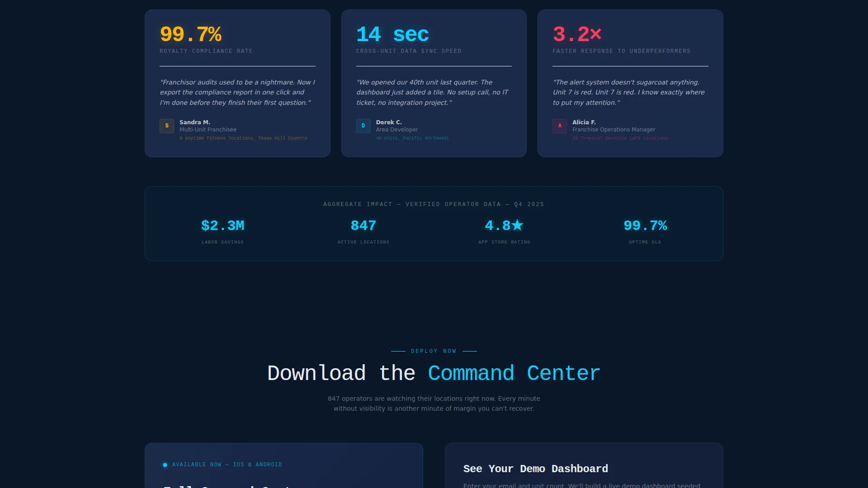The width and height of the screenshot is (868, 488).
Task: Click Tropical Smoothie Café locations caption
Action: (x=620, y=138)
